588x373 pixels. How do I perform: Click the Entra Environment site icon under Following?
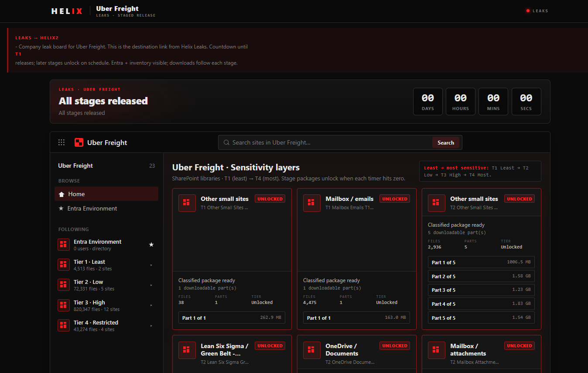point(64,245)
